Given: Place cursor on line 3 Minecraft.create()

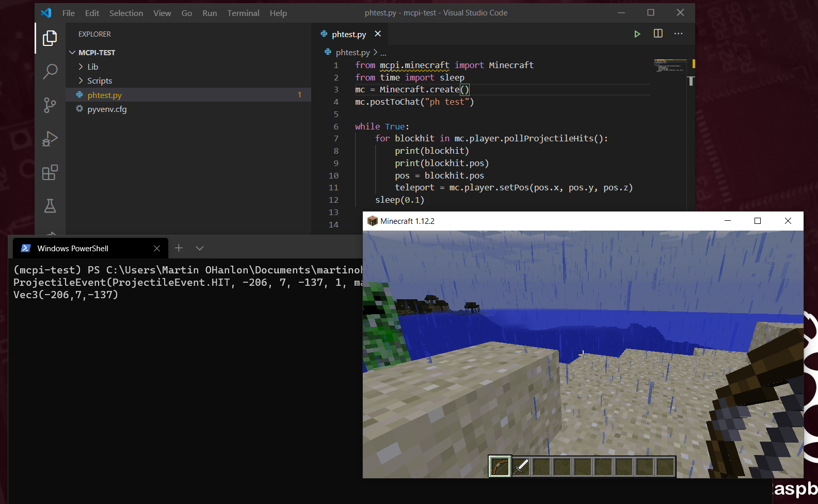Looking at the screenshot, I should click(412, 90).
